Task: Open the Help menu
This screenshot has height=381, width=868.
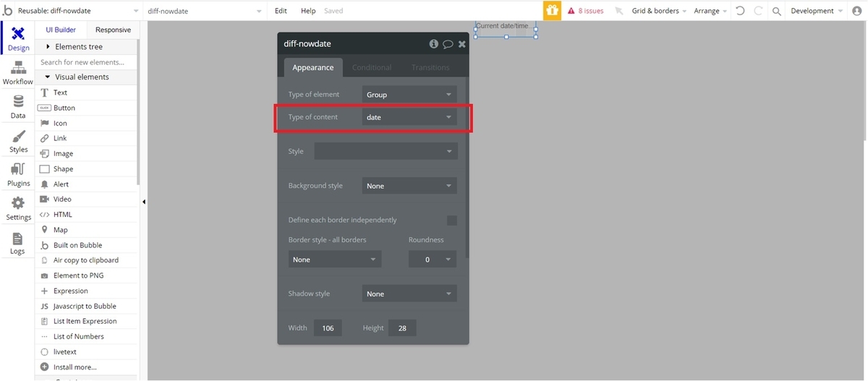Action: (308, 11)
